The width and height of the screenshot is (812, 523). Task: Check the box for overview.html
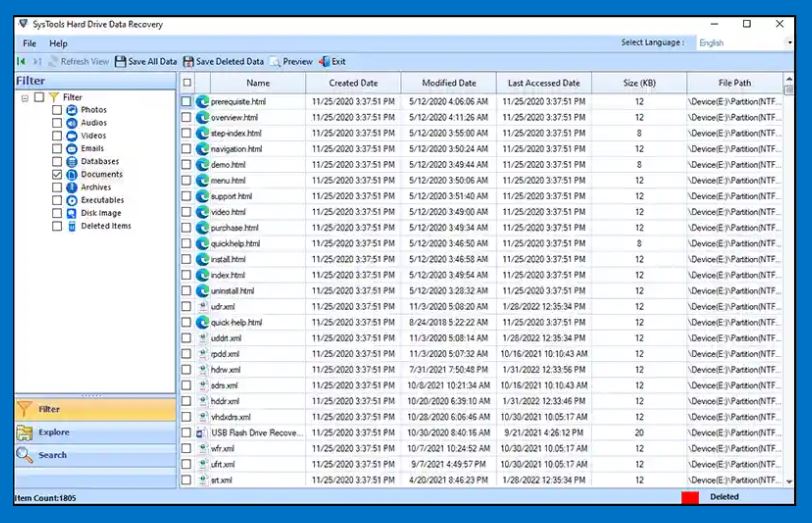(x=186, y=118)
